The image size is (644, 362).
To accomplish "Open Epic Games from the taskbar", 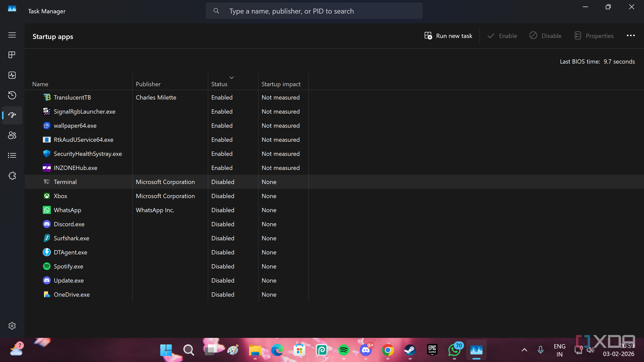I will click(x=432, y=350).
